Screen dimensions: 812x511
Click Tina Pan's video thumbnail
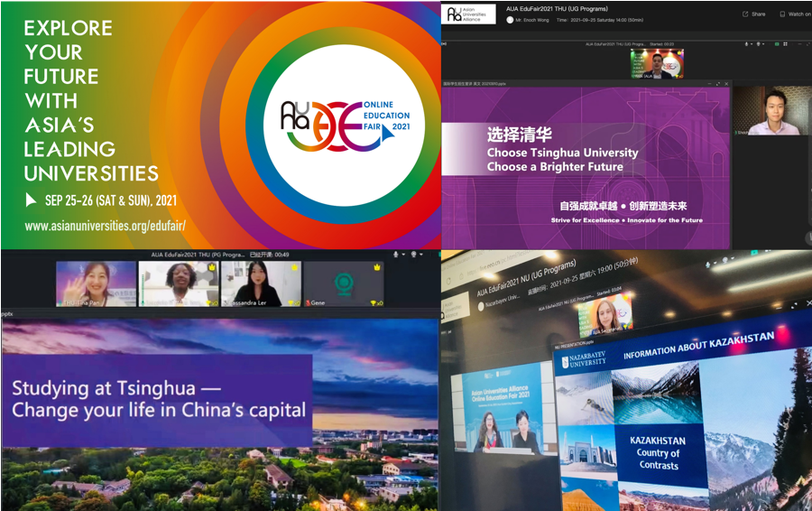tap(96, 284)
